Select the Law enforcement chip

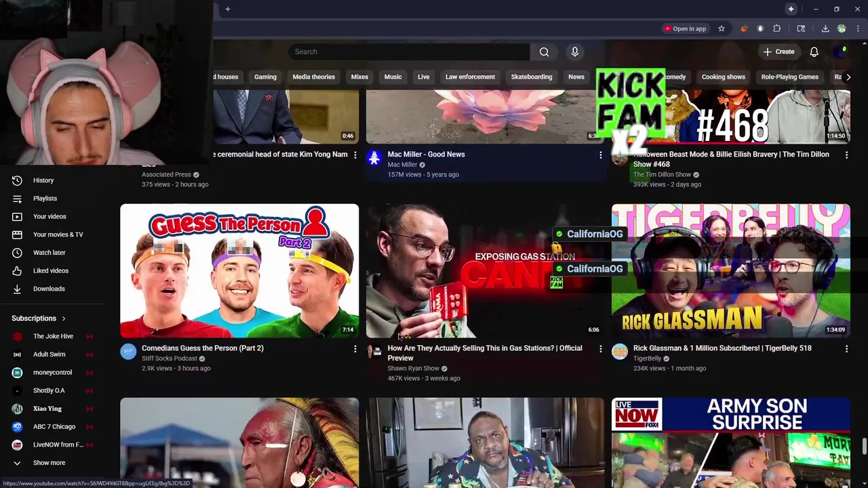[x=470, y=77]
